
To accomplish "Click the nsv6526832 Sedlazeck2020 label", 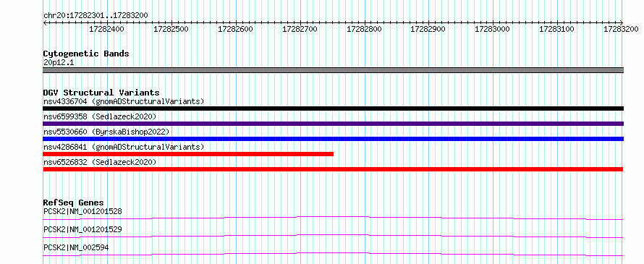I will [x=100, y=162].
